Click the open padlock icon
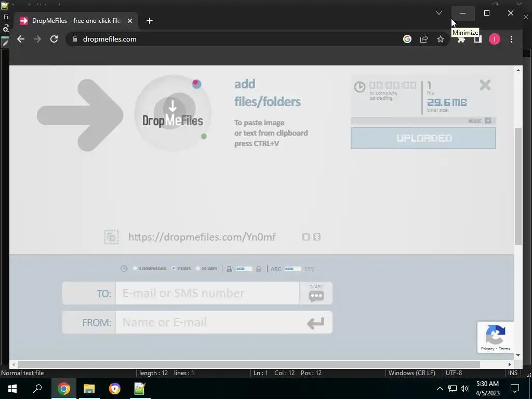The width and height of the screenshot is (532, 399). point(229,269)
